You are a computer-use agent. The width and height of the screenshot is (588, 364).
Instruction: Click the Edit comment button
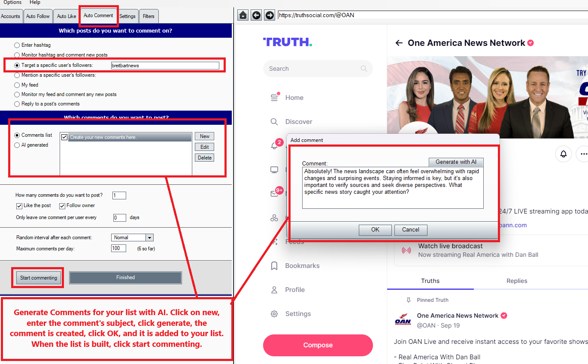(205, 147)
